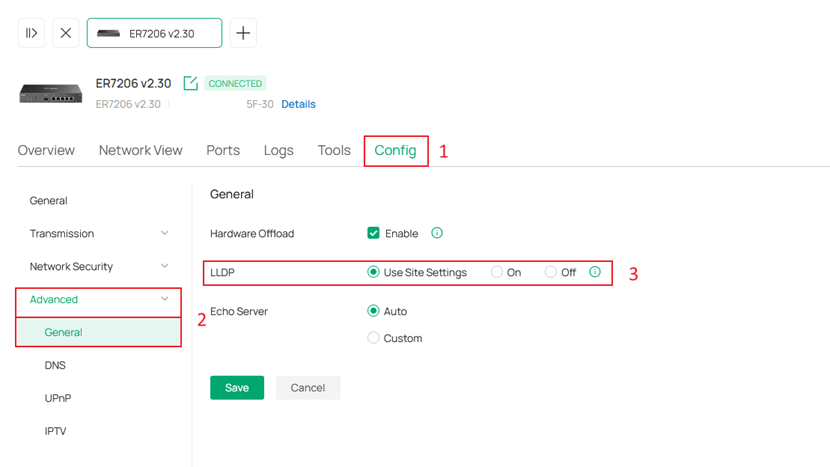Click the device icon in the ER7206 tab
This screenshot has height=467, width=830.
(109, 33)
